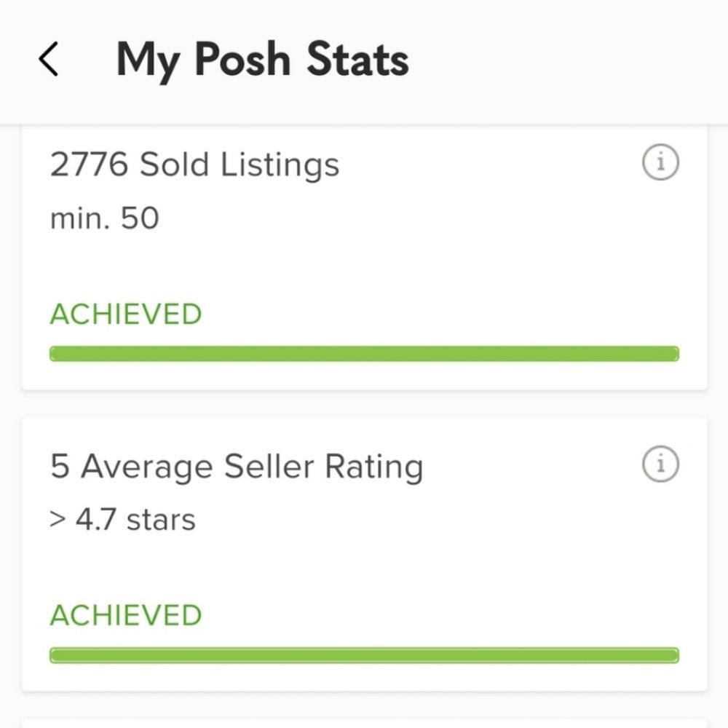Click the Seller Rating green progress bar
Viewport: 728px width, 728px height.
pos(364,655)
